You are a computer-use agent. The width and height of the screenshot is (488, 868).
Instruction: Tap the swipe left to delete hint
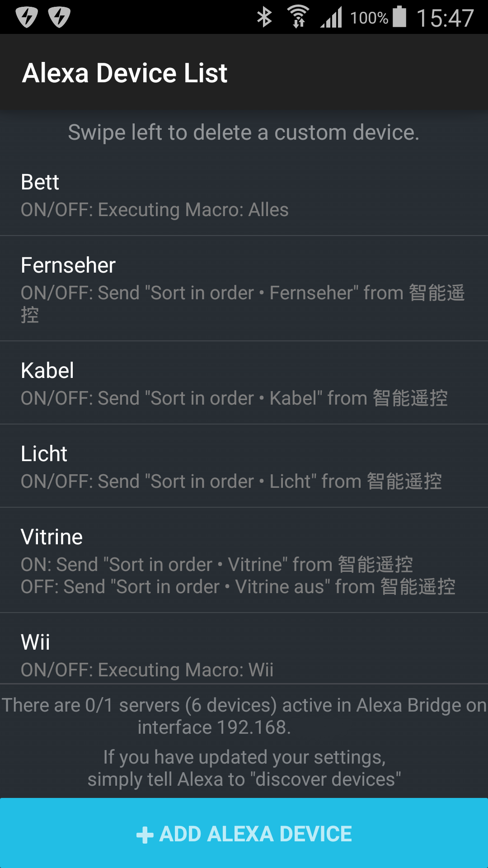pyautogui.click(x=244, y=133)
